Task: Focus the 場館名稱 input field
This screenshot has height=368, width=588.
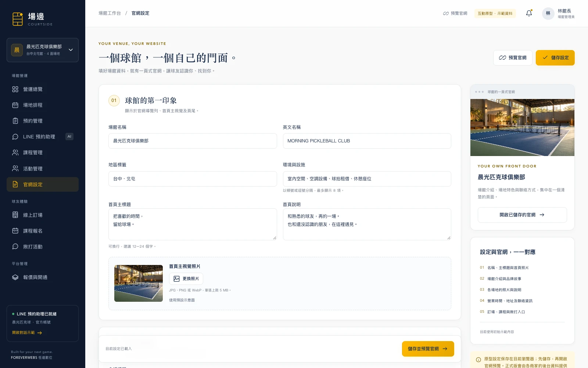Action: coord(193,141)
